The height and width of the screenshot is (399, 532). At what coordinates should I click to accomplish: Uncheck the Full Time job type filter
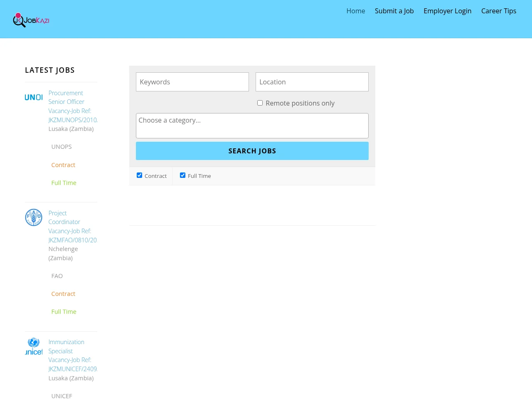coord(182,175)
